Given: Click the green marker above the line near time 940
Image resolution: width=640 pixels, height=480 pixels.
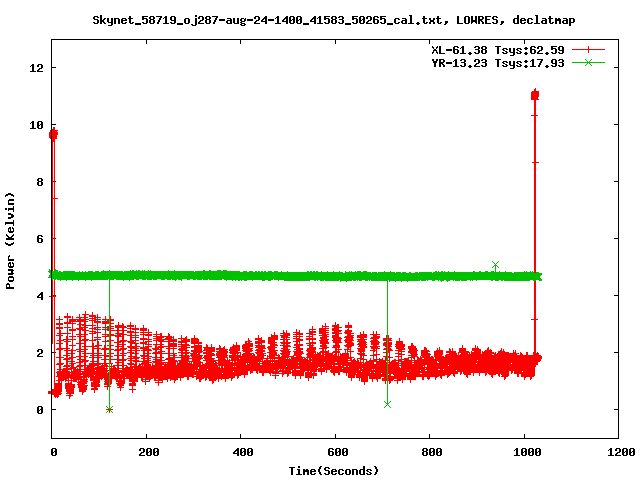Looking at the screenshot, I should click(x=495, y=265).
